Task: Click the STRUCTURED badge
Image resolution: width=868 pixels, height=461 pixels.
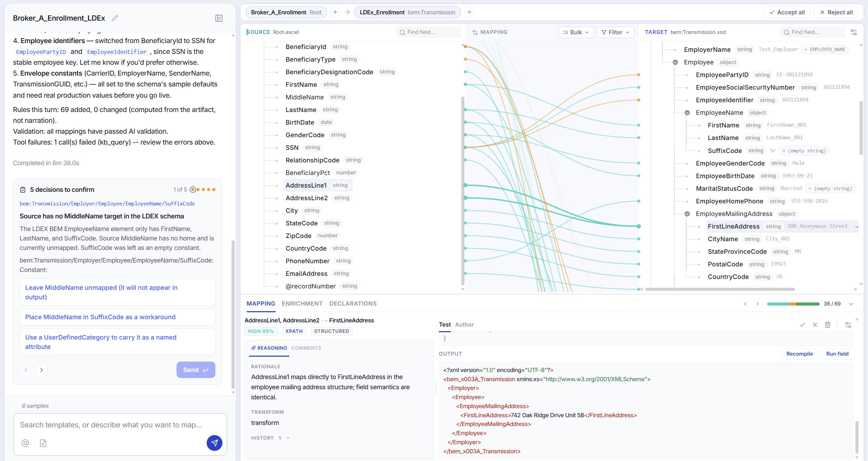Action: (x=331, y=331)
